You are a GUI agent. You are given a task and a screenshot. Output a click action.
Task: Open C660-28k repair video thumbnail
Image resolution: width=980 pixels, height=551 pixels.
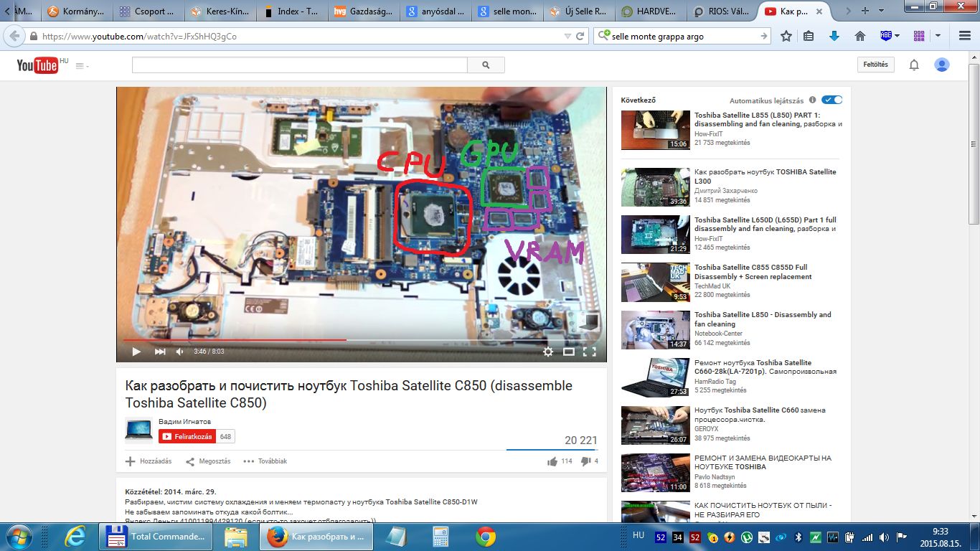coord(655,377)
